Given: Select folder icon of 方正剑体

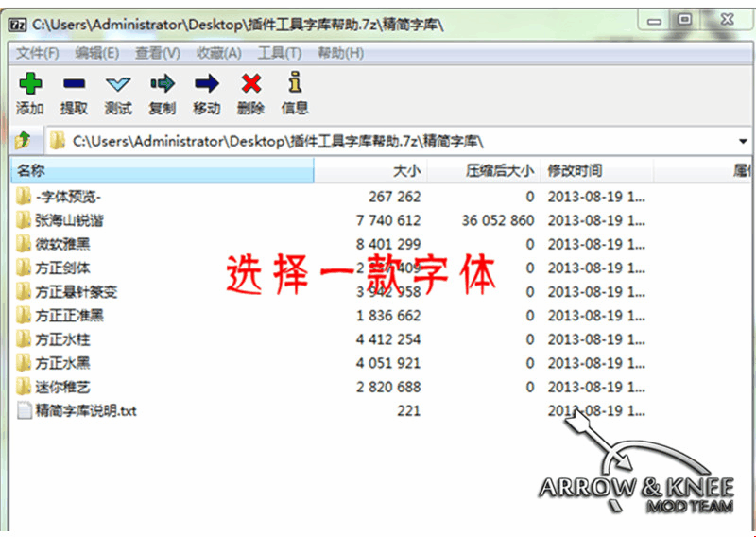Looking at the screenshot, I should (23, 268).
